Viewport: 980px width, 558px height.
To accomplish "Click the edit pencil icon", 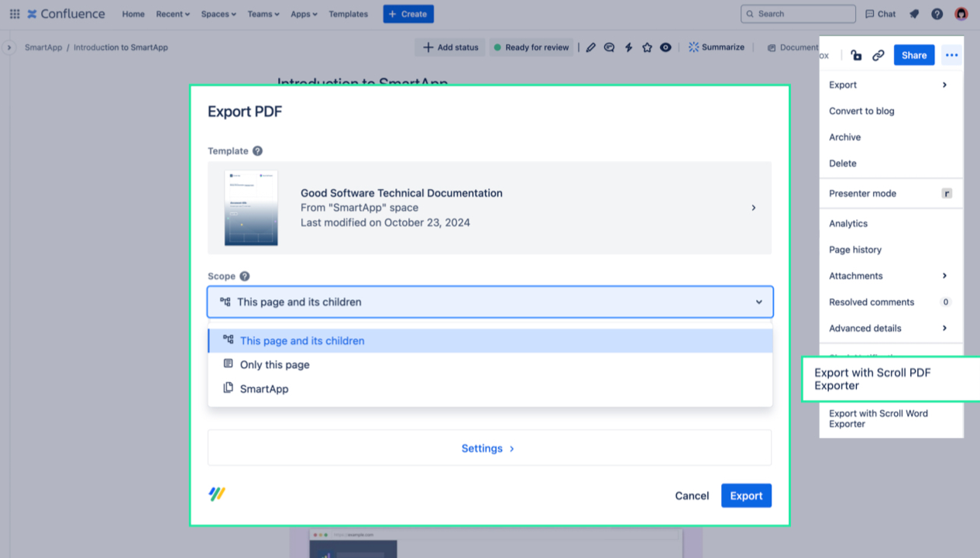I will point(591,47).
